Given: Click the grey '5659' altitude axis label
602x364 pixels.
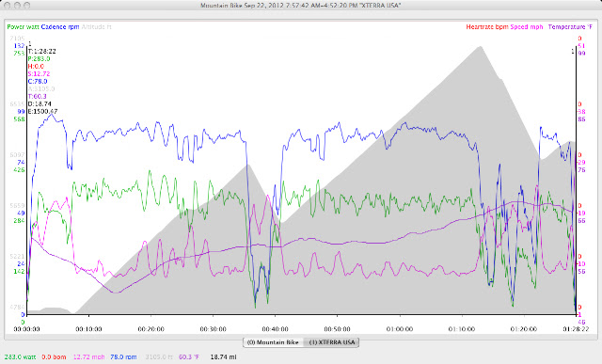Looking at the screenshot, I should (17, 205).
